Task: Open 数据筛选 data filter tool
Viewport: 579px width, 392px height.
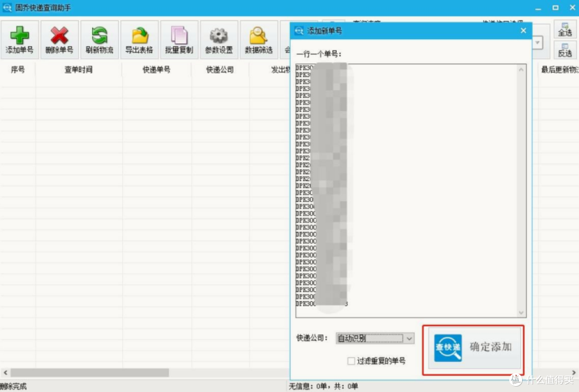Action: pos(259,40)
